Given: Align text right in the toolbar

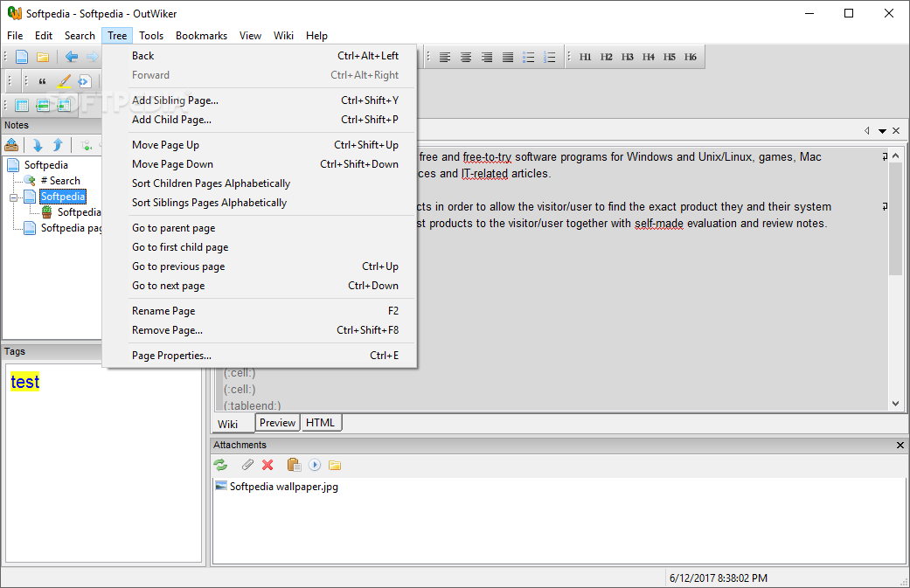Looking at the screenshot, I should pos(486,57).
